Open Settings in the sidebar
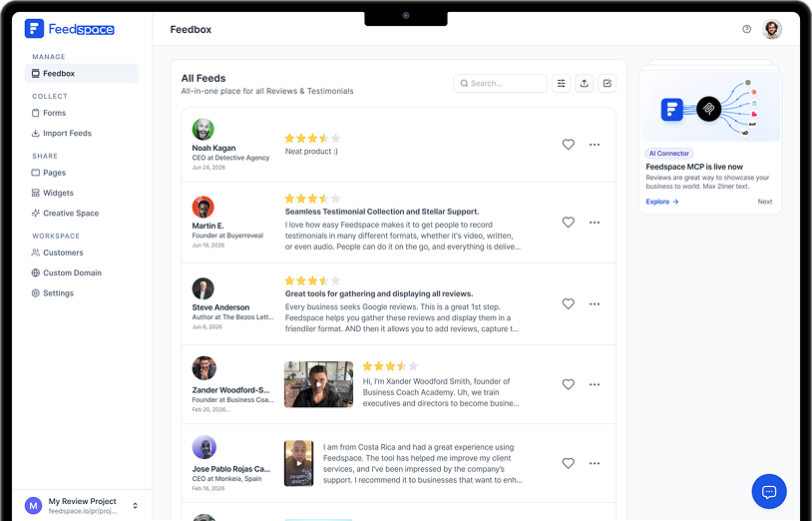Viewport: 812px width, 521px height. (53, 292)
